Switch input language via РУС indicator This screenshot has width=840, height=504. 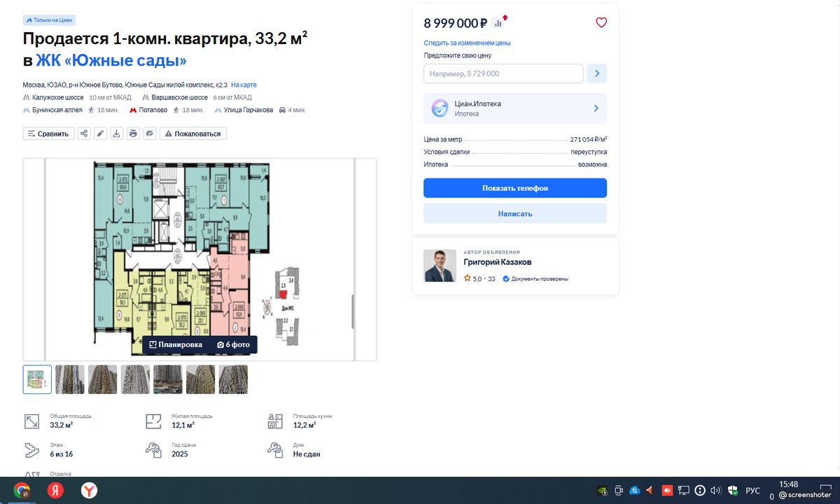(x=753, y=491)
